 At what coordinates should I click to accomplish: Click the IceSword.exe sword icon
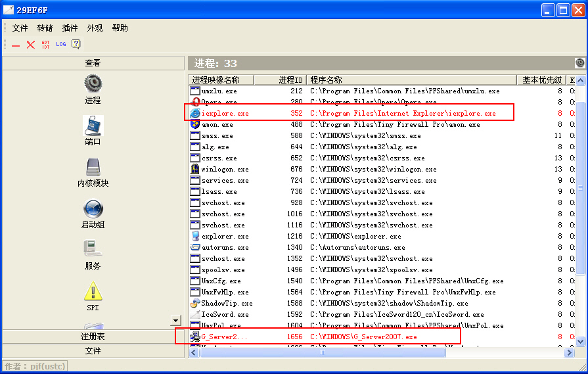(195, 314)
